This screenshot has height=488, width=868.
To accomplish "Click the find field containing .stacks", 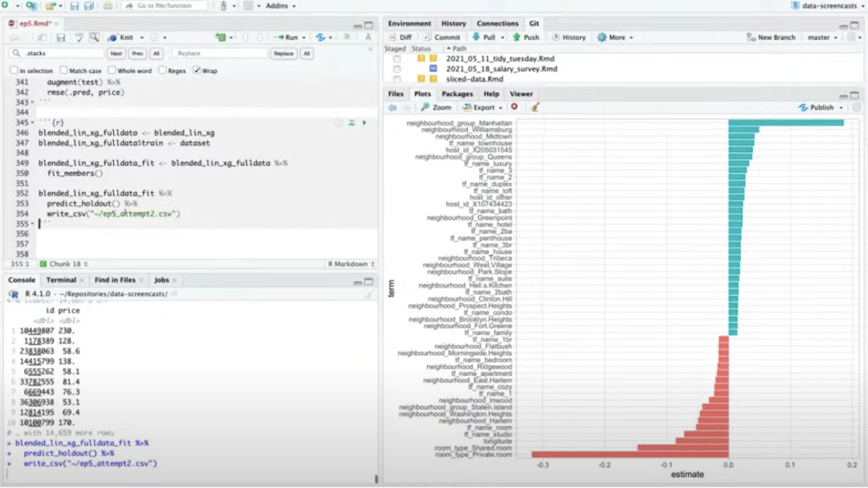I will point(57,54).
